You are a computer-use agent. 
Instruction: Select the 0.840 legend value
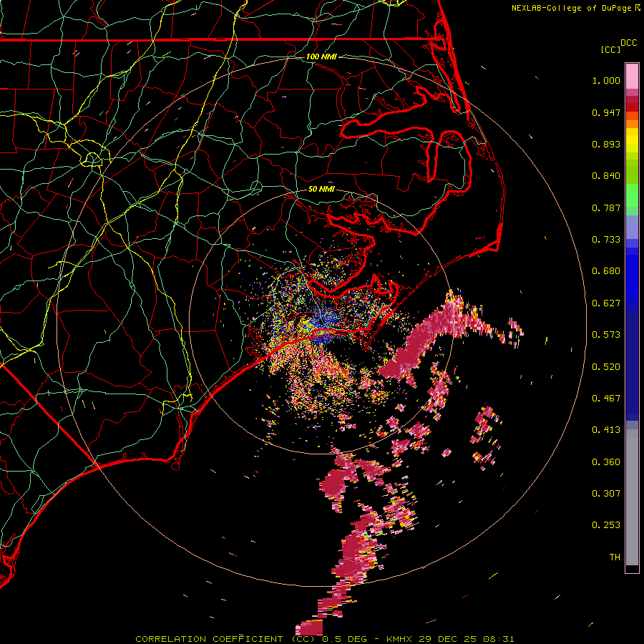tap(606, 176)
